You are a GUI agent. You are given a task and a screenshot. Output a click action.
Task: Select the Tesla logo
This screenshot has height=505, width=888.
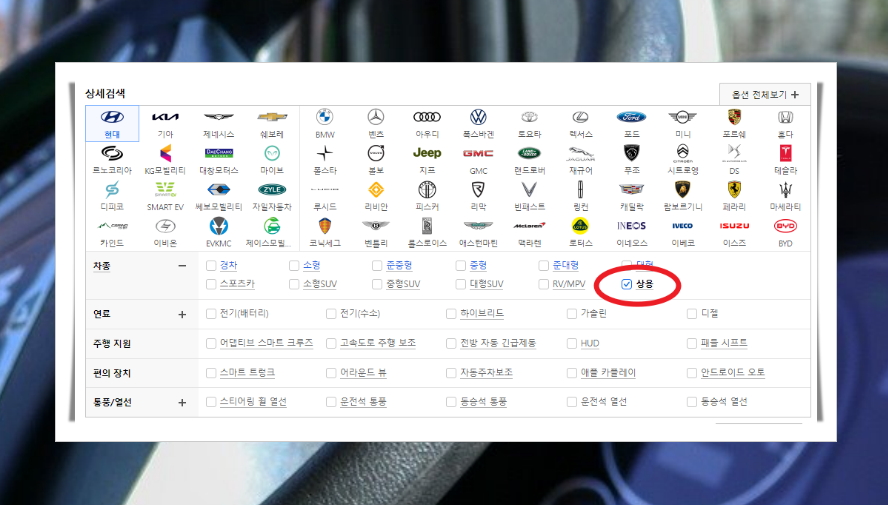coord(785,153)
